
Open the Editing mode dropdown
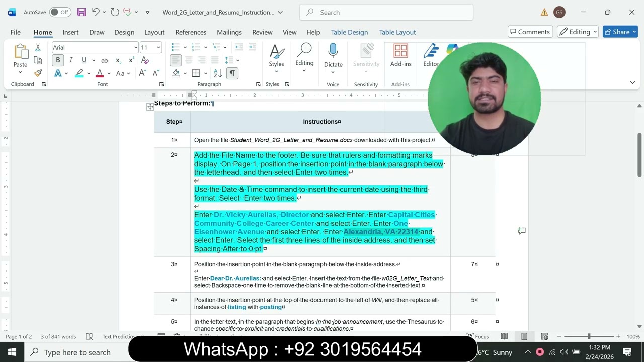click(578, 32)
